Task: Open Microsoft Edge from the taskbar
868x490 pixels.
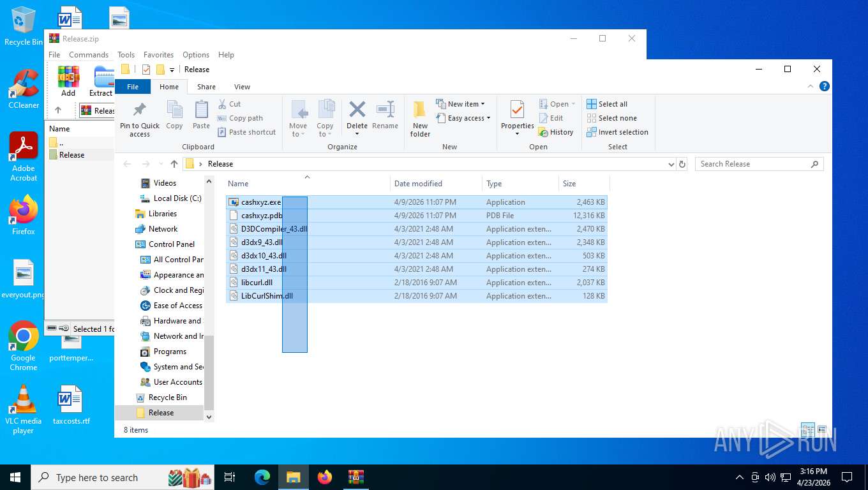Action: click(x=262, y=477)
